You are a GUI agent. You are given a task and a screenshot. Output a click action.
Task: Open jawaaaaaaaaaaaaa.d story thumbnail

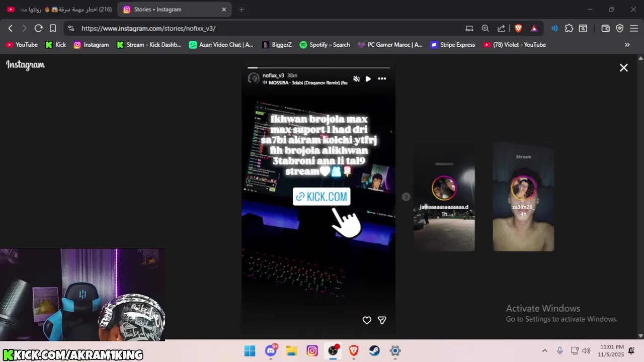(x=444, y=197)
